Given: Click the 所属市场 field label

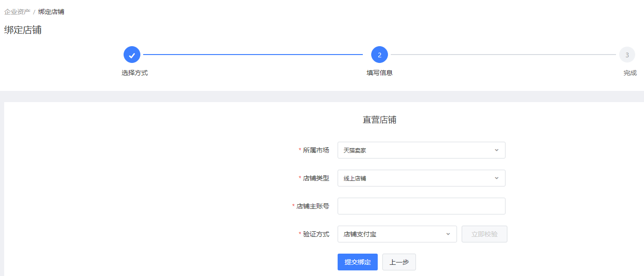Looking at the screenshot, I should (x=316, y=150).
